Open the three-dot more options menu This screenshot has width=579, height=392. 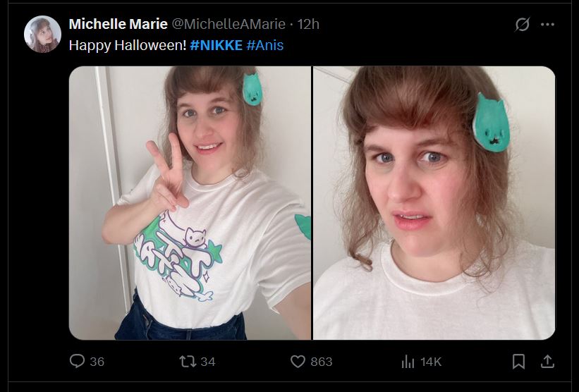(x=547, y=25)
